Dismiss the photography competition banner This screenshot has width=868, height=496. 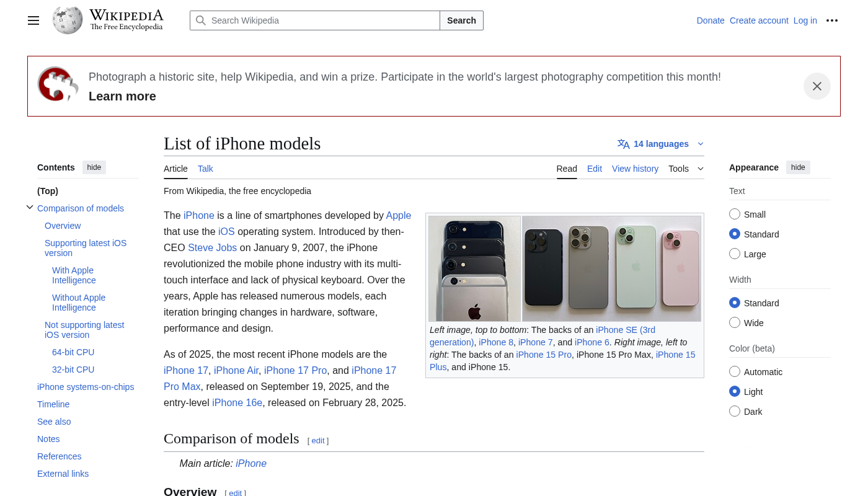(x=817, y=86)
